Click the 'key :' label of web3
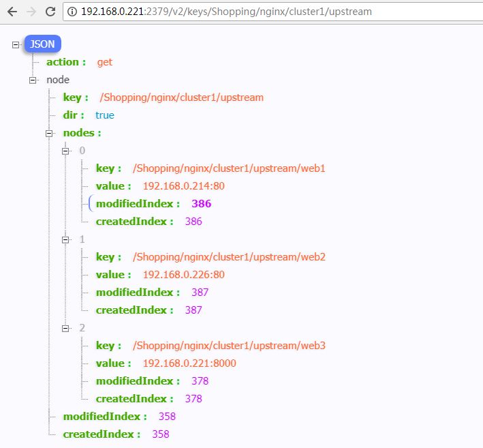Viewport: 483px width, 448px height. click(x=108, y=346)
